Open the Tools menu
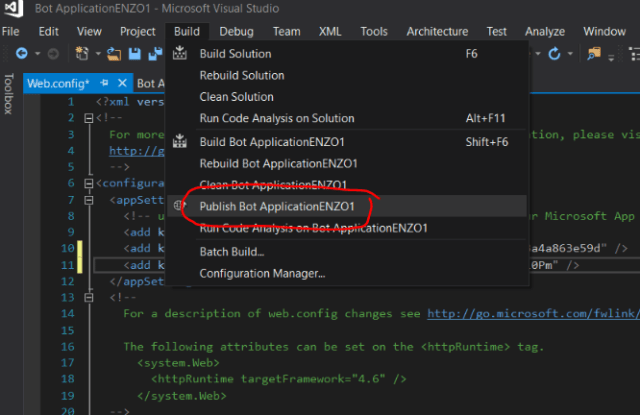Image resolution: width=640 pixels, height=415 pixels. tap(374, 31)
